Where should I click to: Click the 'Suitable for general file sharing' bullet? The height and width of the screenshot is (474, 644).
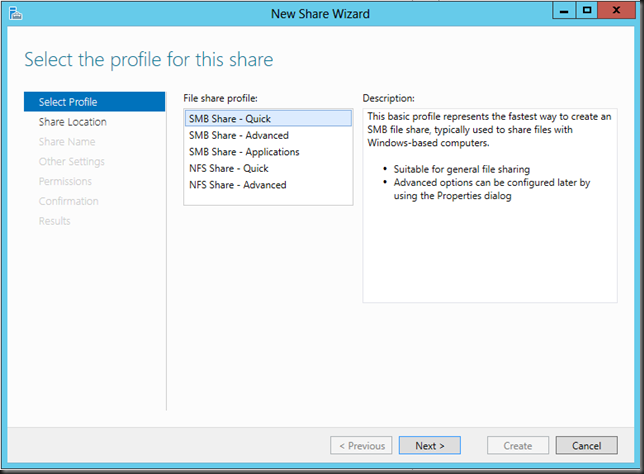pyautogui.click(x=462, y=169)
